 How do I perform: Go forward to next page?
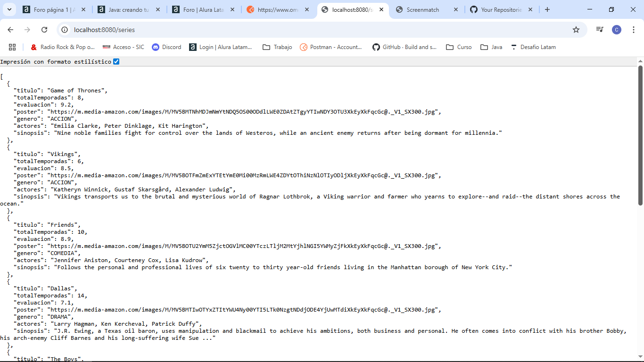click(27, 30)
